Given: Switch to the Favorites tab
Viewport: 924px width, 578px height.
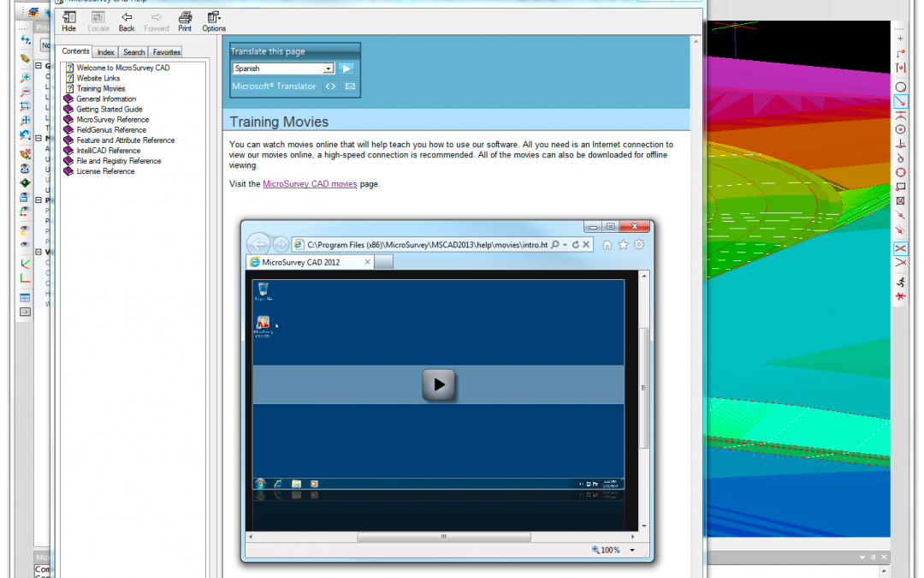Looking at the screenshot, I should [167, 52].
